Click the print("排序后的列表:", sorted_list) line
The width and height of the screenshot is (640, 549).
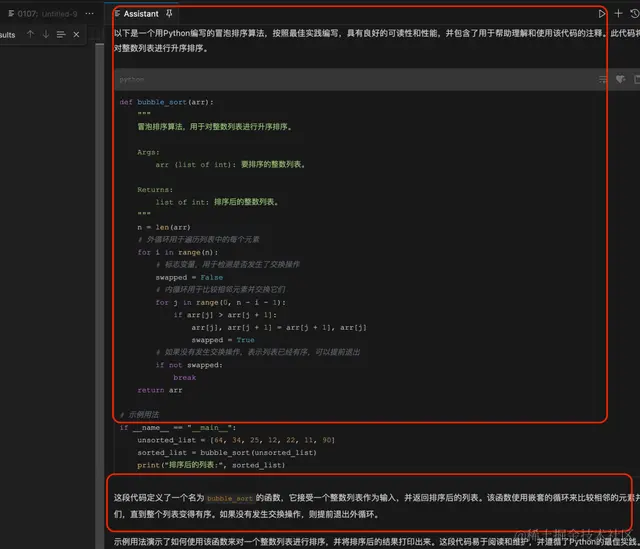[211, 465]
